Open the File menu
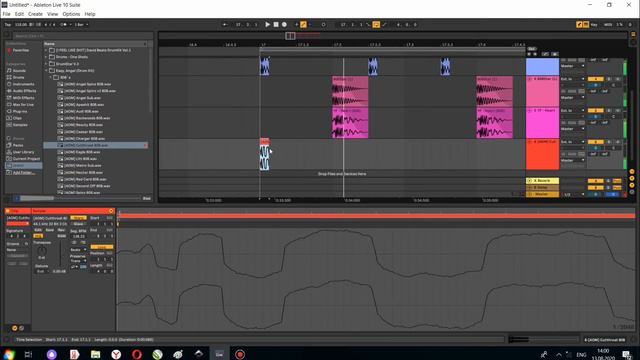Viewport: 640px width, 360px height. click(7, 14)
